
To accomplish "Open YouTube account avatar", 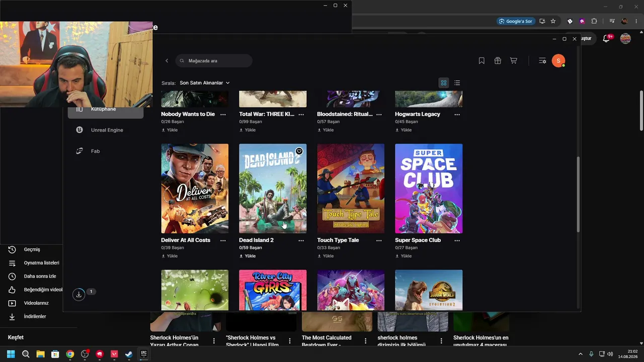I will coord(625,39).
